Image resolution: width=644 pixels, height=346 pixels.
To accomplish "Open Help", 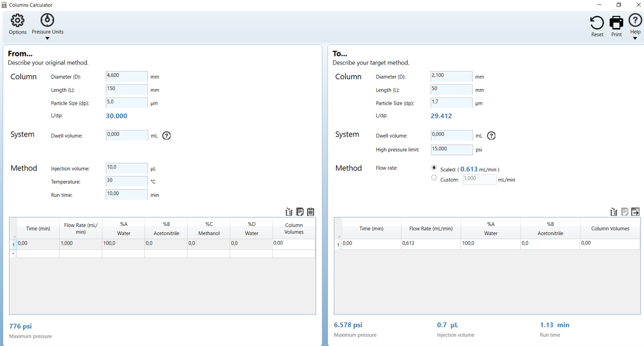I will [x=635, y=21].
